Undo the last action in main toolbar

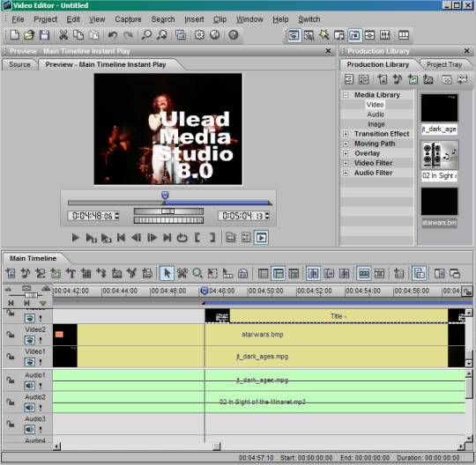point(113,35)
